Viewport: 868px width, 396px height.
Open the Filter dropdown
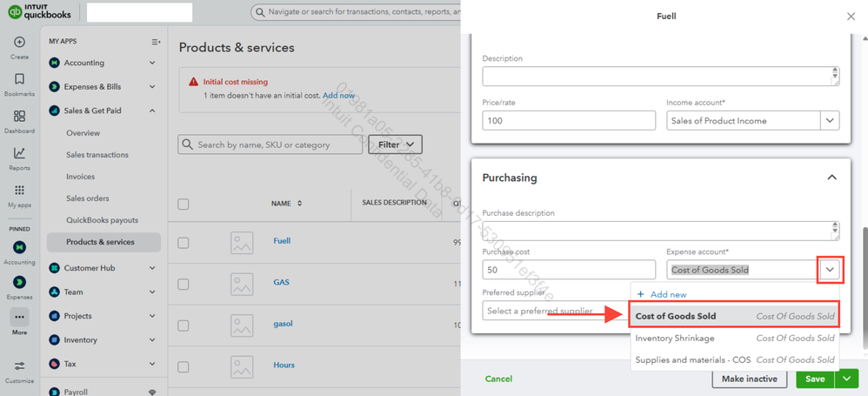pos(395,144)
